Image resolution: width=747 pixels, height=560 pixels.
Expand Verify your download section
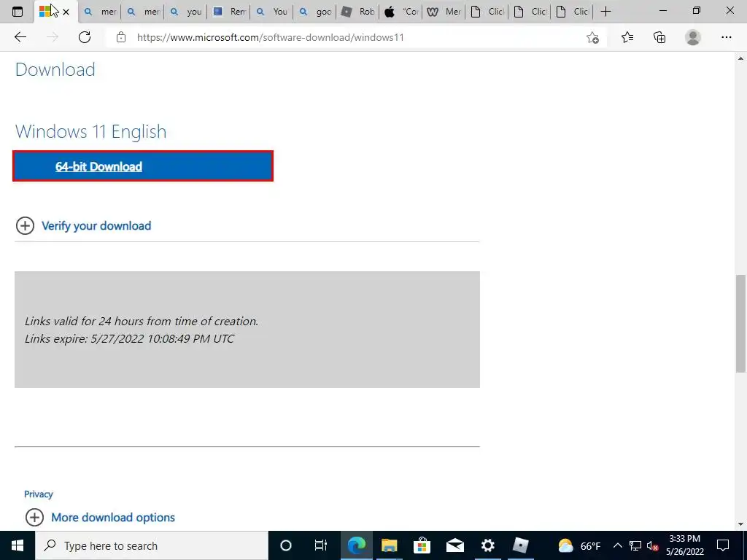(x=96, y=226)
